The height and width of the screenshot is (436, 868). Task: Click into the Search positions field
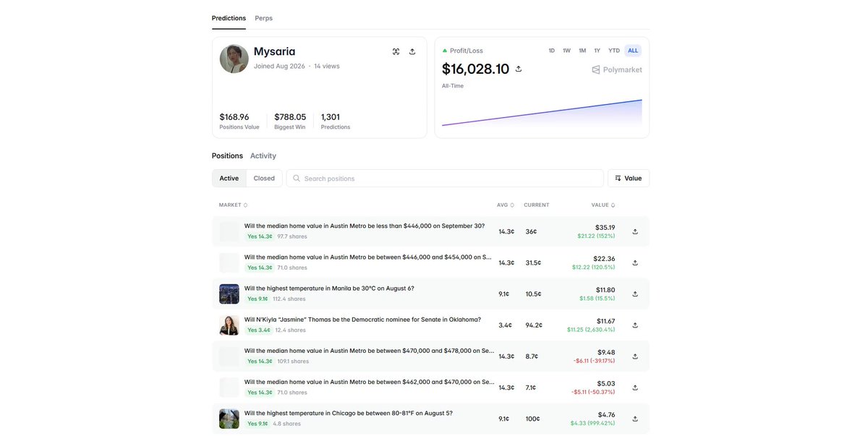(x=445, y=178)
